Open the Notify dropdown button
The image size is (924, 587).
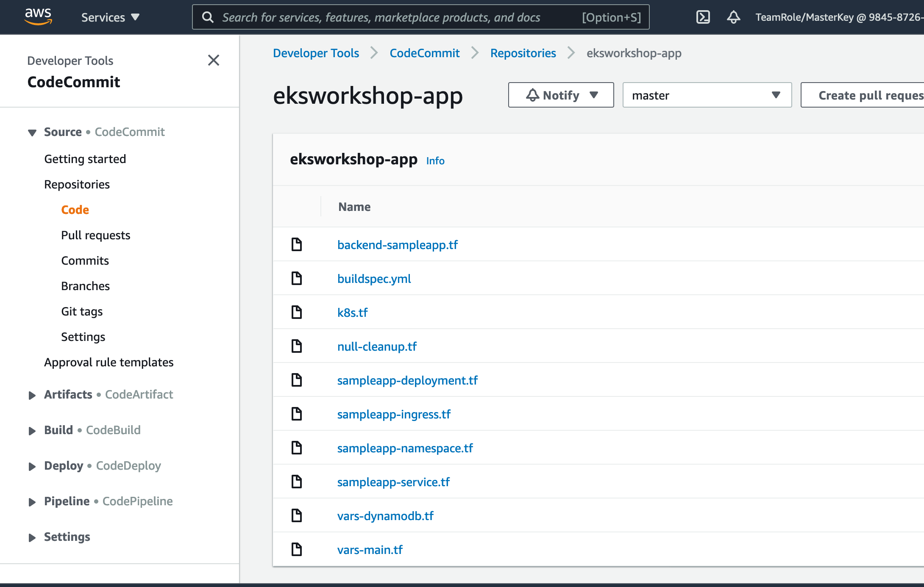click(x=561, y=95)
